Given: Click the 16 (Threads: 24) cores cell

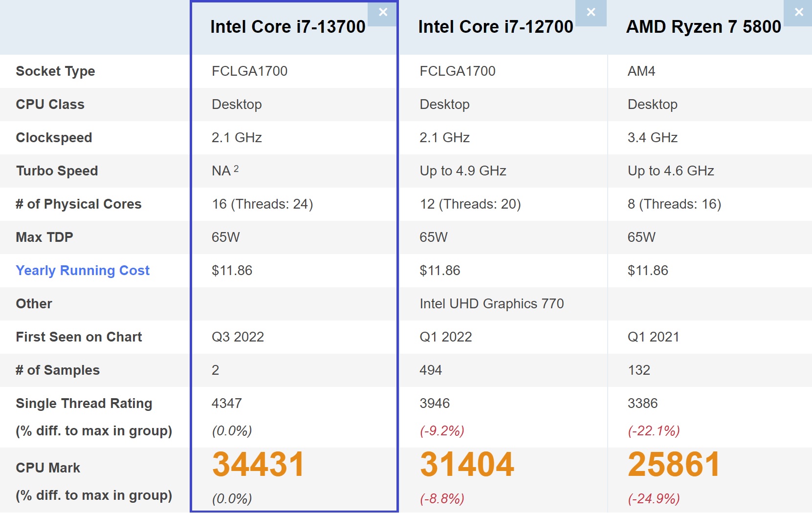Looking at the screenshot, I should click(x=262, y=204).
